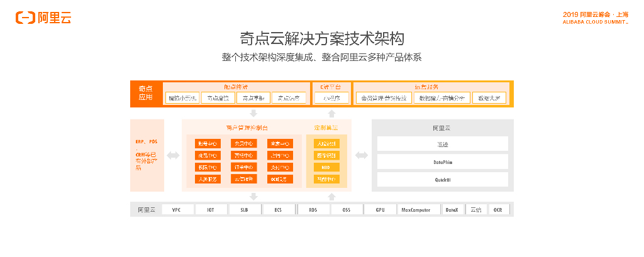
Task: Click the 订单中心 orange box
Action: 244,168
